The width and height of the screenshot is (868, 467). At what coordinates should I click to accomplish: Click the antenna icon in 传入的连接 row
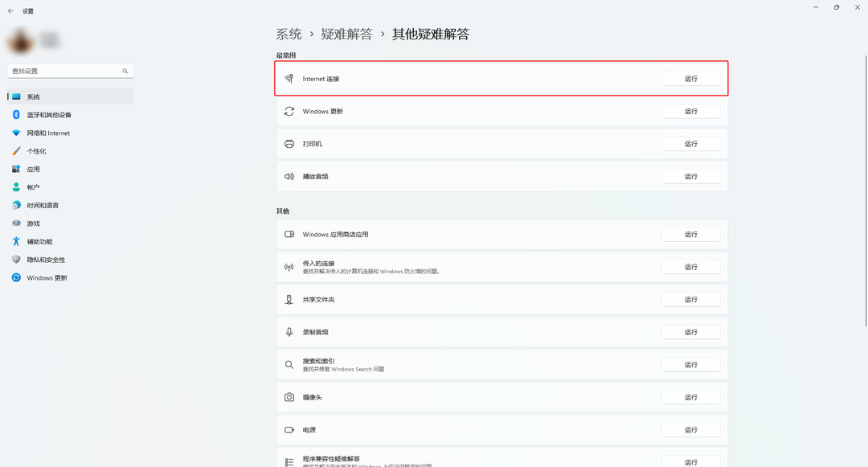[289, 267]
